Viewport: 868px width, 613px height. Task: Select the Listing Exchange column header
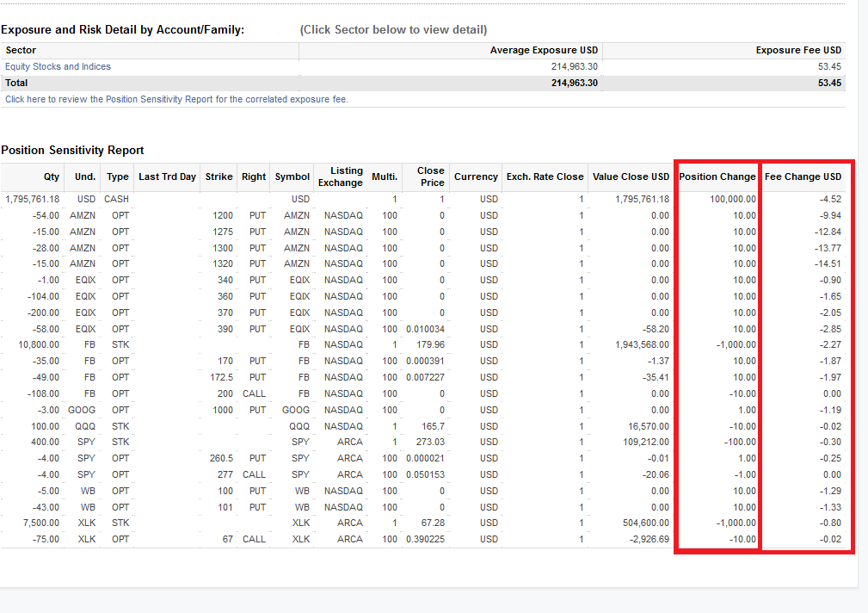pos(341,176)
